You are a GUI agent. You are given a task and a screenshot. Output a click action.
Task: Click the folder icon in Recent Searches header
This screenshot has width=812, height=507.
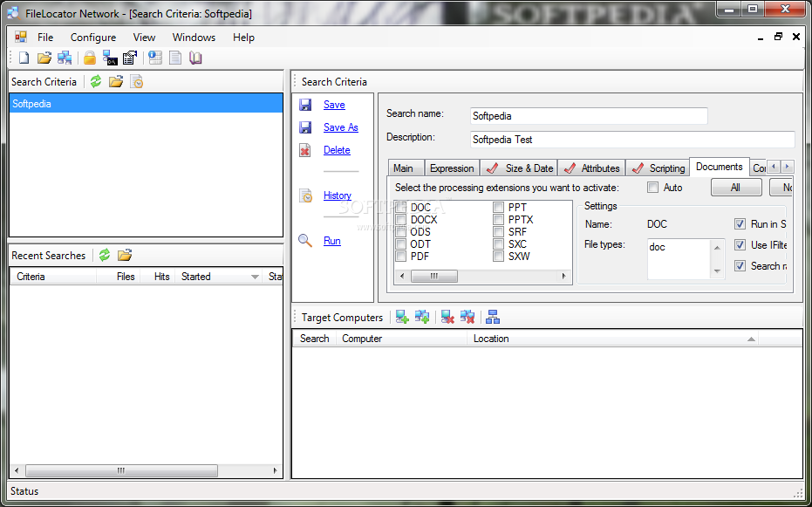pos(125,255)
